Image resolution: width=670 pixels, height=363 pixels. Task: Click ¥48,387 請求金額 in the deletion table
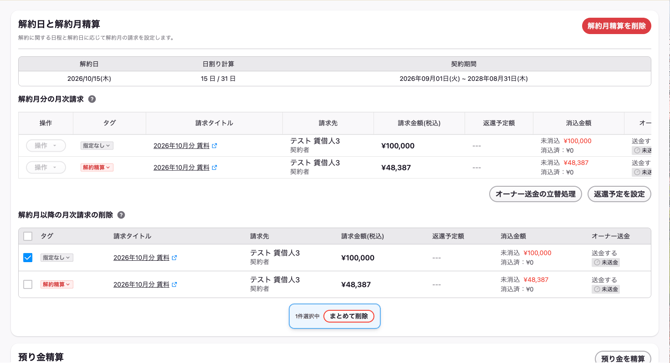coord(356,284)
